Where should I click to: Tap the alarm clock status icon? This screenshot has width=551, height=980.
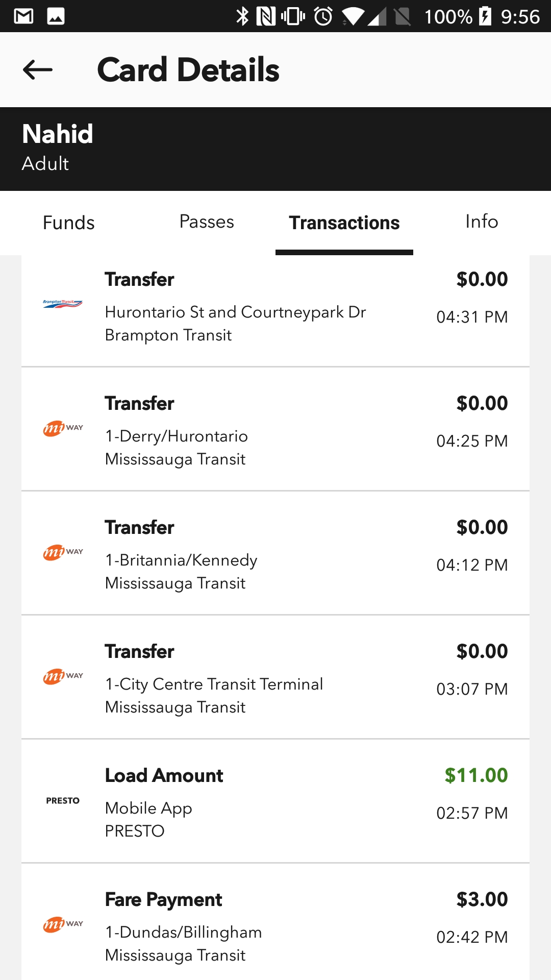point(323,16)
